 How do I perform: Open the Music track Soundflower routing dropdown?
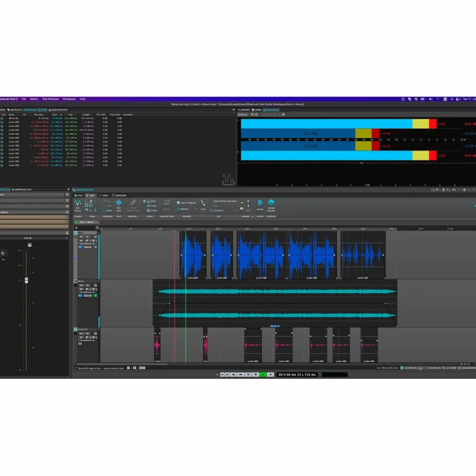(88, 292)
